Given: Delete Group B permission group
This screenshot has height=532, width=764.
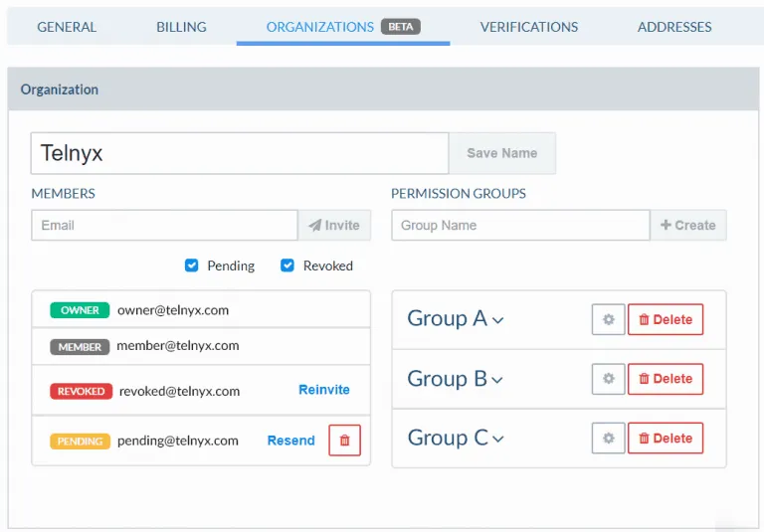Looking at the screenshot, I should pos(665,379).
